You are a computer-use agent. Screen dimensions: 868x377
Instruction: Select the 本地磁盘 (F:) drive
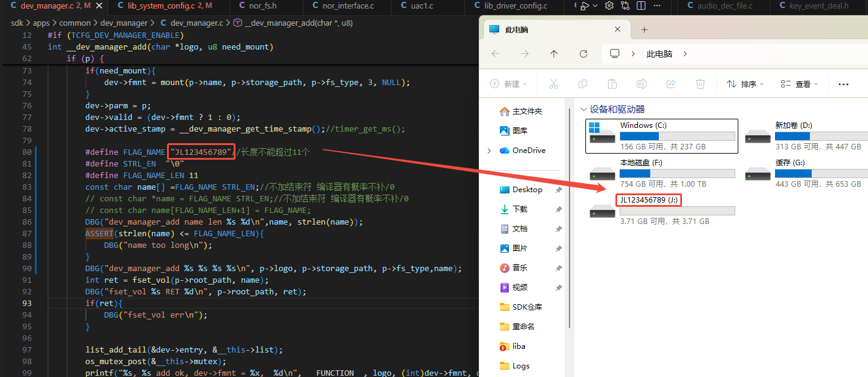point(661,173)
